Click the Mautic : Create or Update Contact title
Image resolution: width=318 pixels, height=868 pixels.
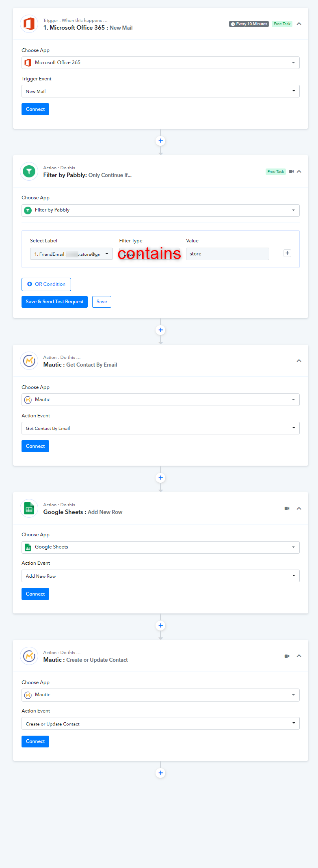[x=86, y=660]
